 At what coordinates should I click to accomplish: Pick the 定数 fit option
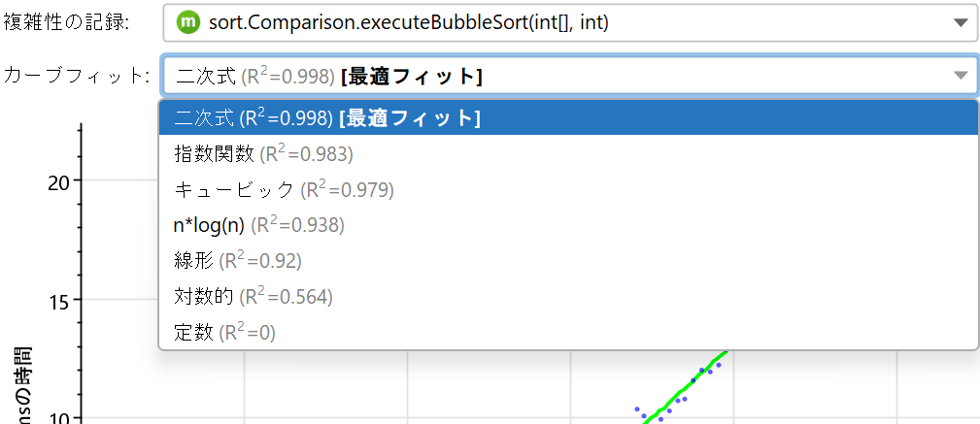224,333
